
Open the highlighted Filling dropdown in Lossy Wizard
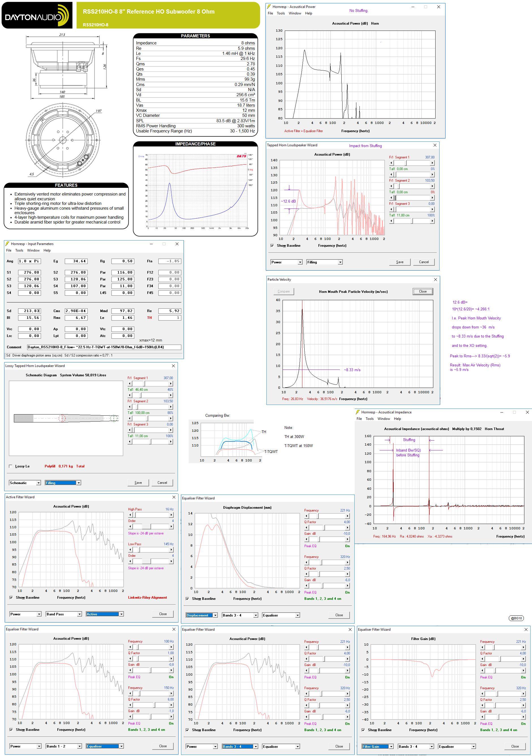(x=63, y=483)
